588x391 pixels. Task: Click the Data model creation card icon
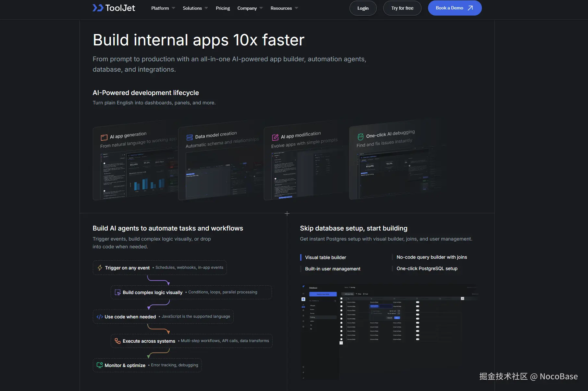click(190, 137)
